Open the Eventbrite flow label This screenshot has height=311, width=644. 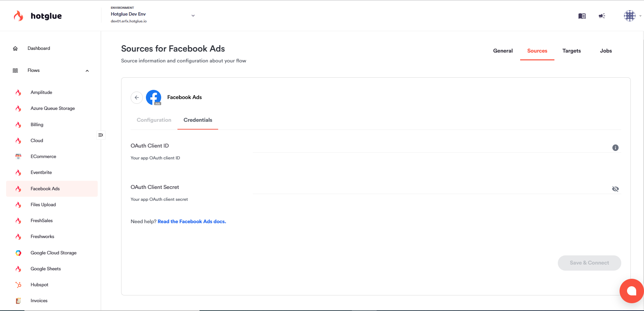pyautogui.click(x=41, y=173)
